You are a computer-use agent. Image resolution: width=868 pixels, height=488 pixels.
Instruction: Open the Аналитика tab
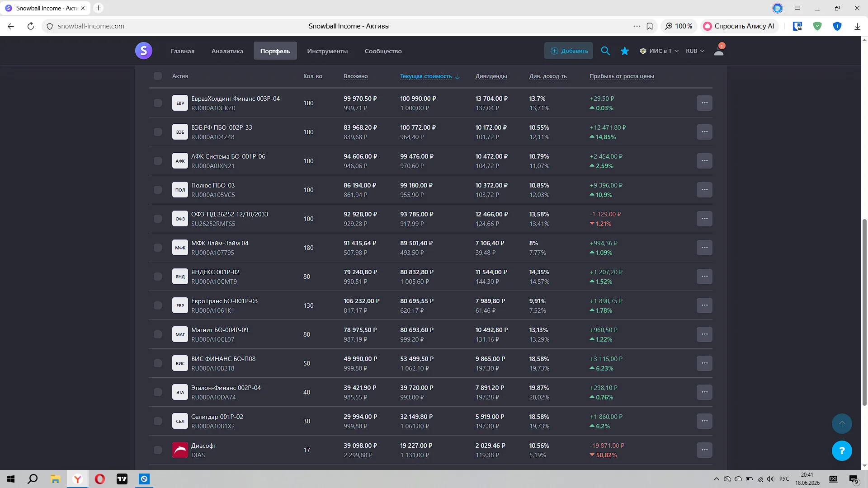(227, 51)
